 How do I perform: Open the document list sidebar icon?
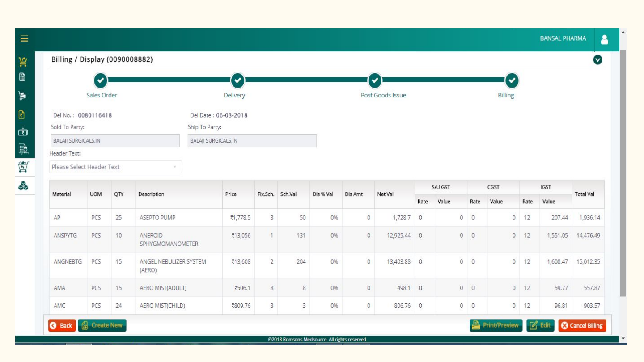pyautogui.click(x=22, y=76)
